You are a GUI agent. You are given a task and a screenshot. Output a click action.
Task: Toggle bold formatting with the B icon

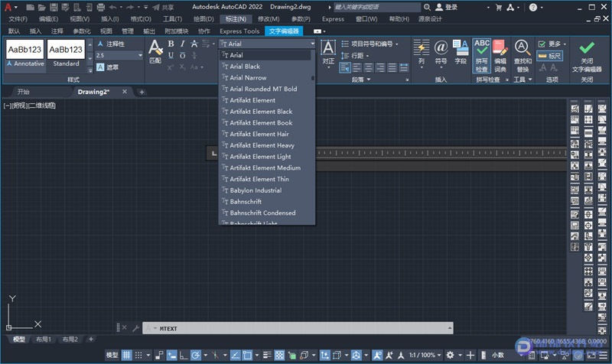click(171, 44)
